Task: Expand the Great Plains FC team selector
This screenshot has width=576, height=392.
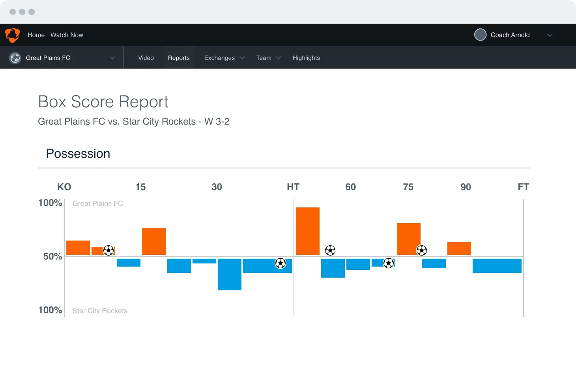Action: 112,58
